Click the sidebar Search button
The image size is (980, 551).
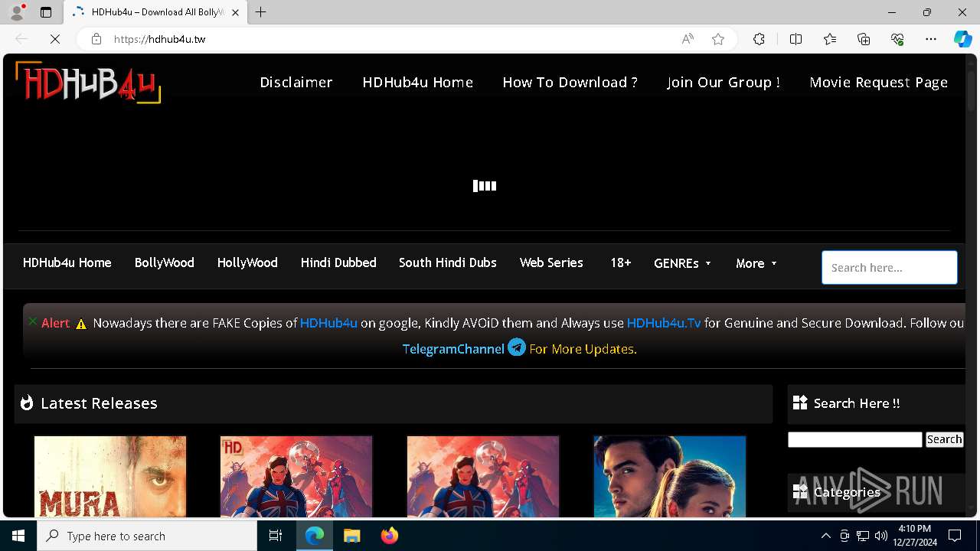[944, 439]
